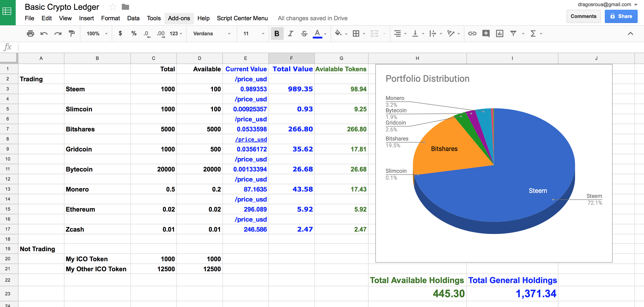Select the Portfolio Distribution chart

[x=494, y=163]
